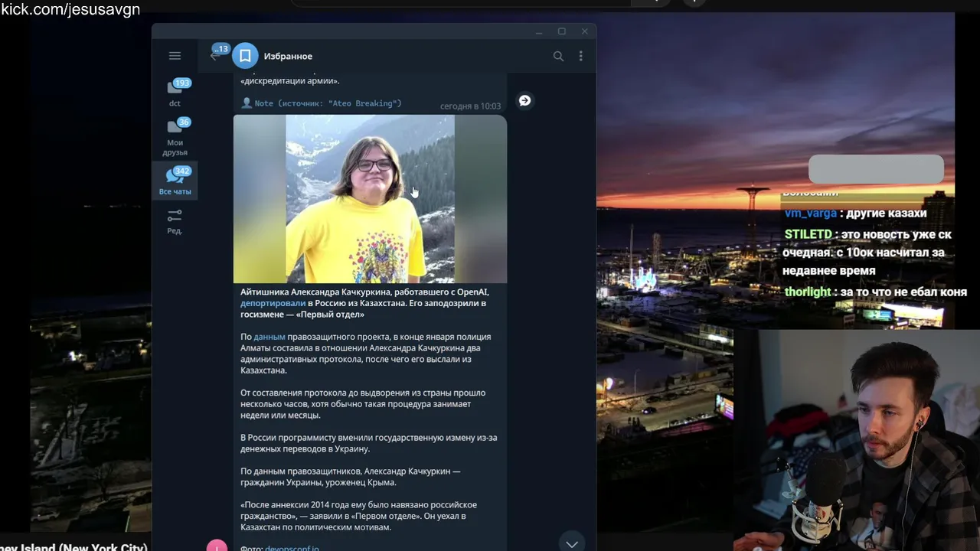Open the three-dot chat options menu
This screenshot has width=980, height=551.
[x=580, y=56]
